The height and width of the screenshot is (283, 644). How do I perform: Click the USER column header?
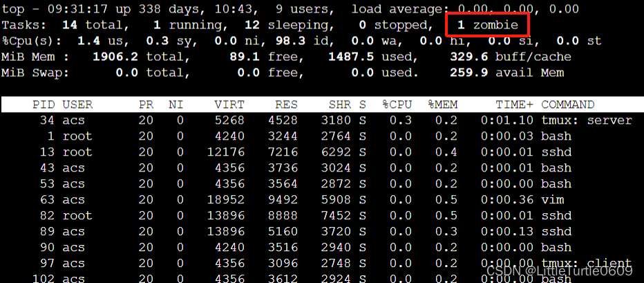[x=77, y=104]
